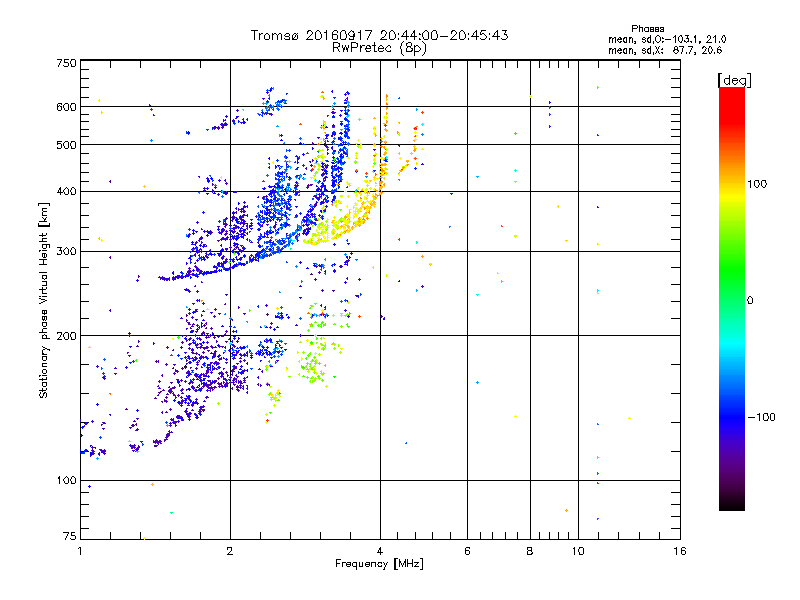The height and width of the screenshot is (600, 800).
Task: Click x-axis tick label '6'
Action: pos(467,551)
